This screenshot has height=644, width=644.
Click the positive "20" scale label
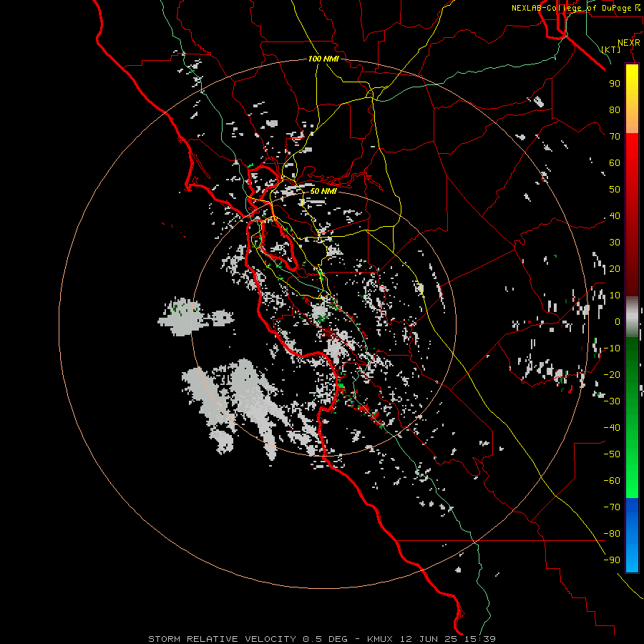[615, 269]
